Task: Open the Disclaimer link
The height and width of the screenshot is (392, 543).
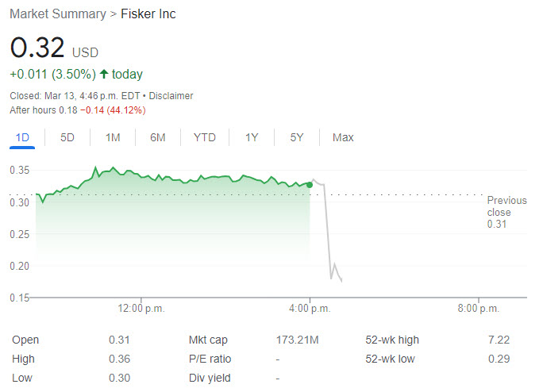Action: point(171,96)
